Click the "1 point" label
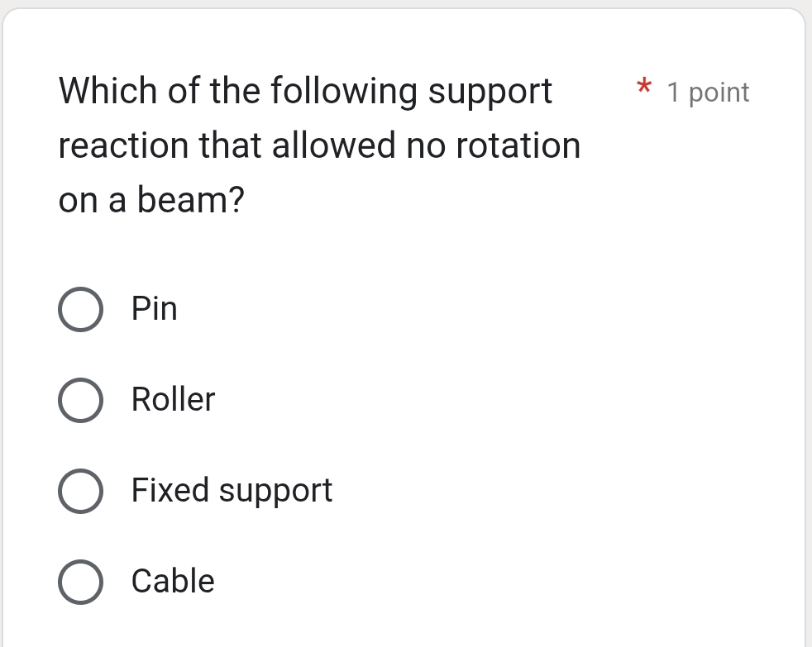The width and height of the screenshot is (812, 647). 708,93
